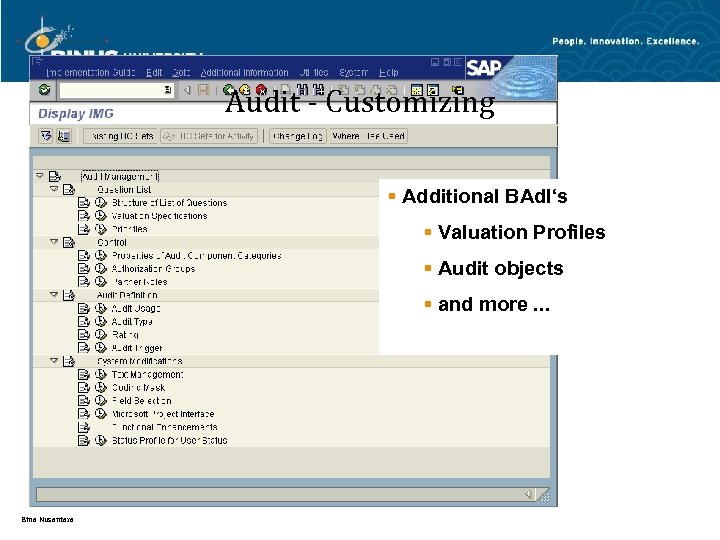720x540 pixels.
Task: Select the Auditing Mask row text
Action: [x=138, y=388]
